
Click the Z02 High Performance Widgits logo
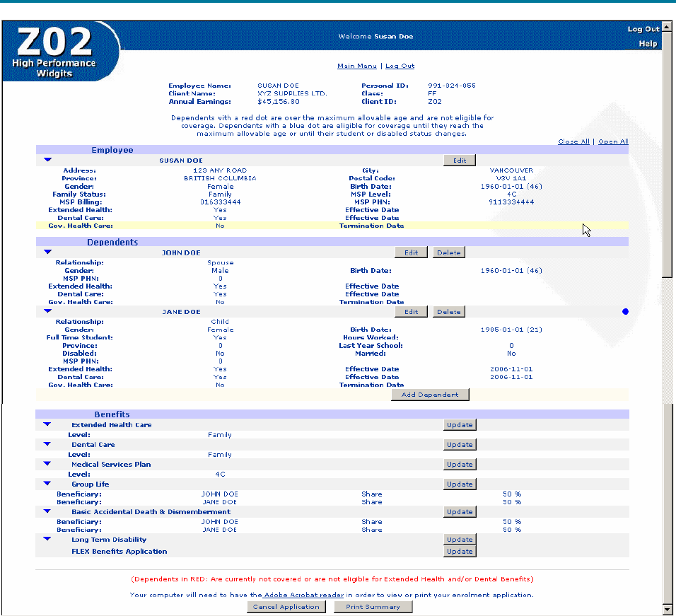pyautogui.click(x=60, y=52)
